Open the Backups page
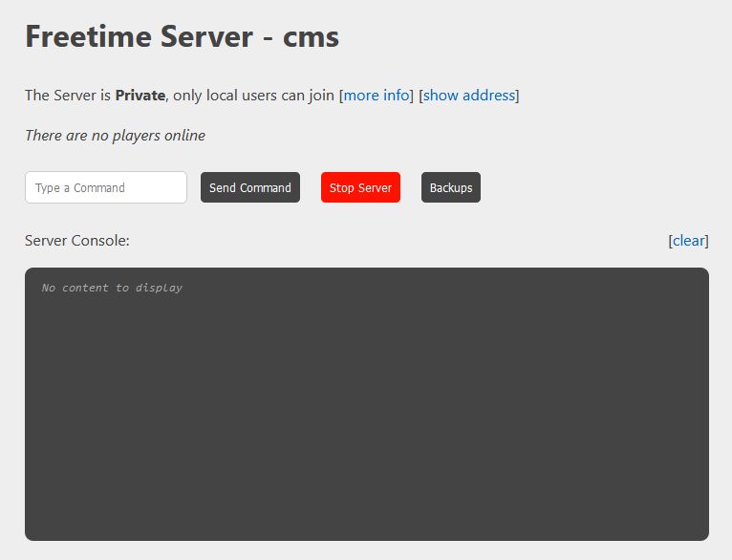This screenshot has height=560, width=732. click(451, 187)
